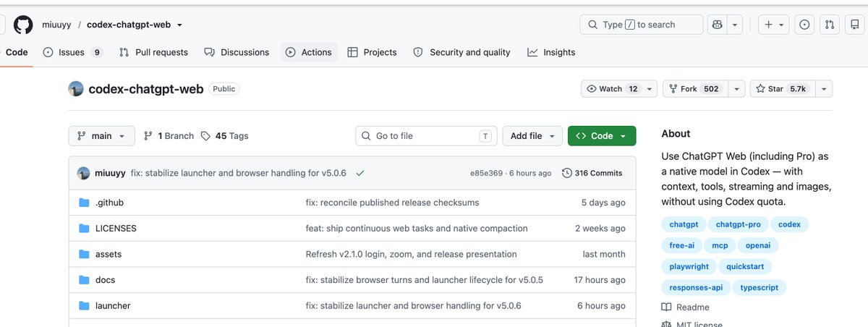Viewport: 868px width, 327px height.
Task: Focus the Go to file field
Action: pos(426,136)
